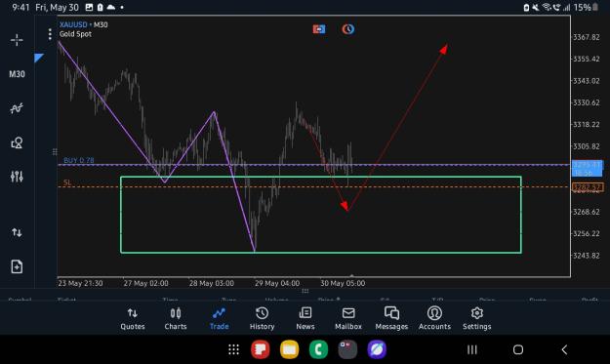Viewport: 610px width, 364px height.
Task: Tap the Android recent apps button
Action: click(471, 349)
